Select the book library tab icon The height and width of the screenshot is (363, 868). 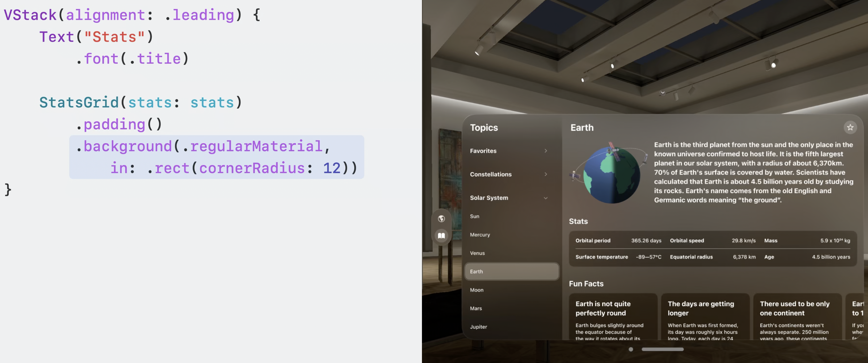click(441, 236)
